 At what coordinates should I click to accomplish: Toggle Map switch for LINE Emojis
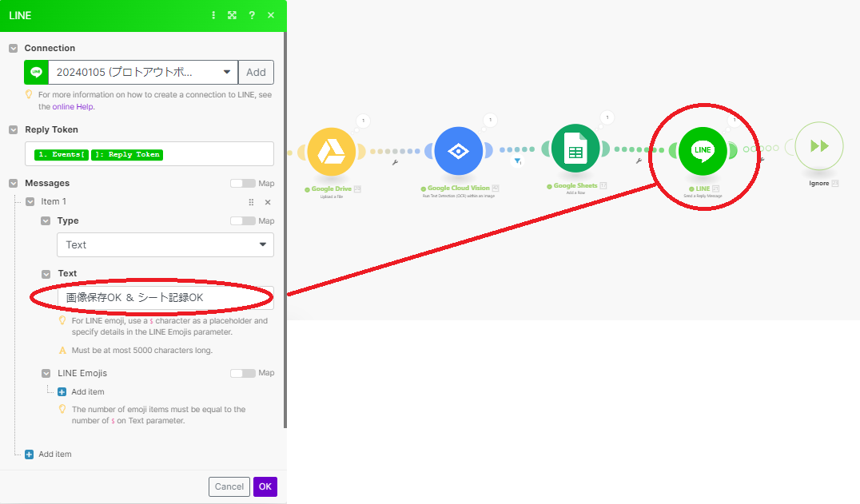(x=243, y=373)
